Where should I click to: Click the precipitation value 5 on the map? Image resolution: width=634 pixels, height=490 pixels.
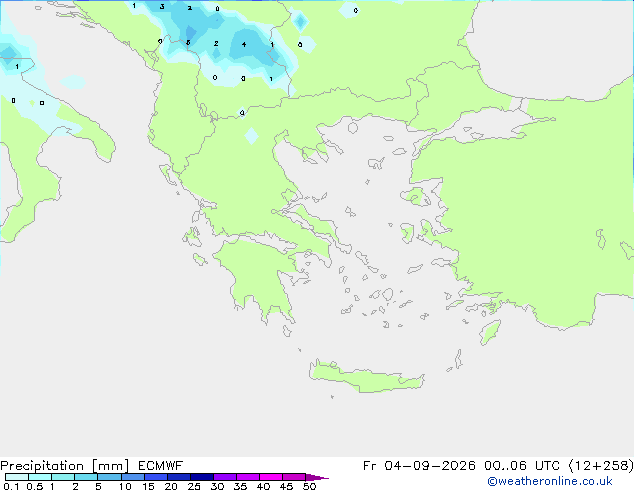pos(188,42)
